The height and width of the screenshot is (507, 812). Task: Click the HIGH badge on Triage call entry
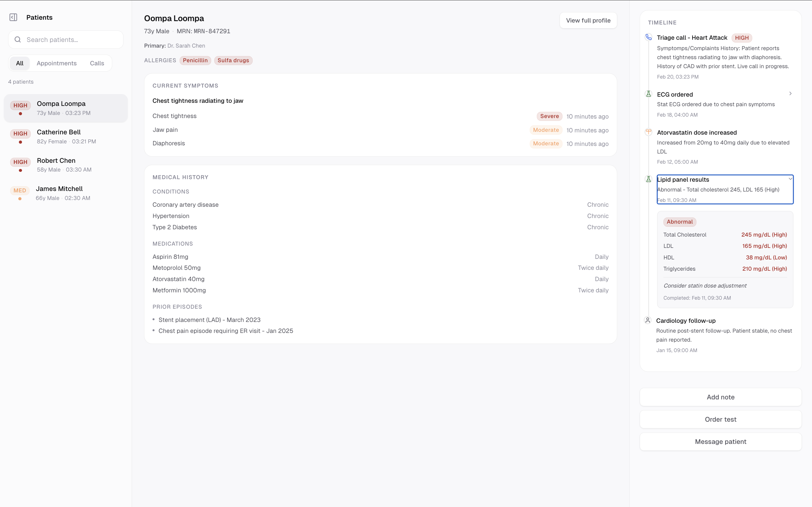(742, 38)
